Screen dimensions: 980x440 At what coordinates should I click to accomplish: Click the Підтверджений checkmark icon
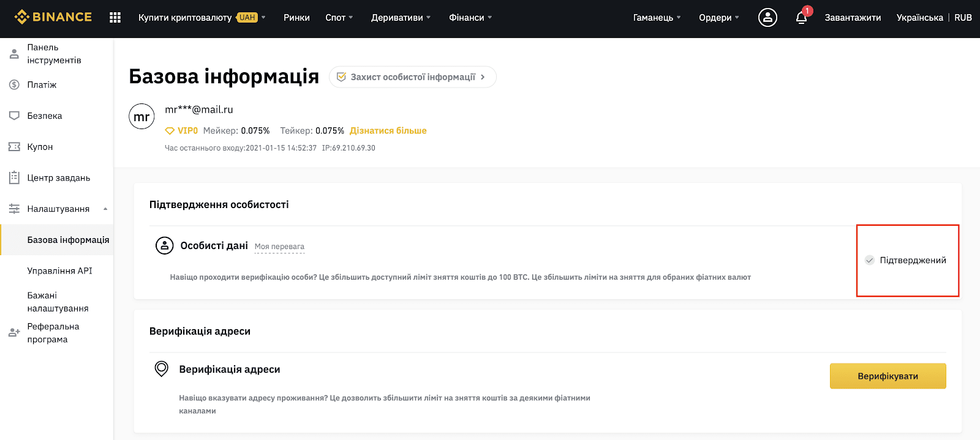click(869, 260)
